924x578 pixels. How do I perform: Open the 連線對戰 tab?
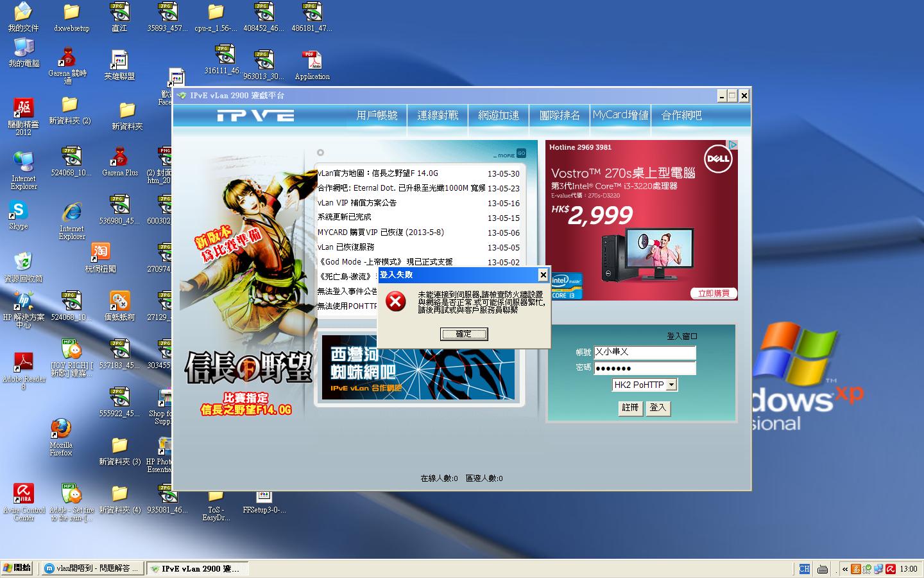pos(438,116)
